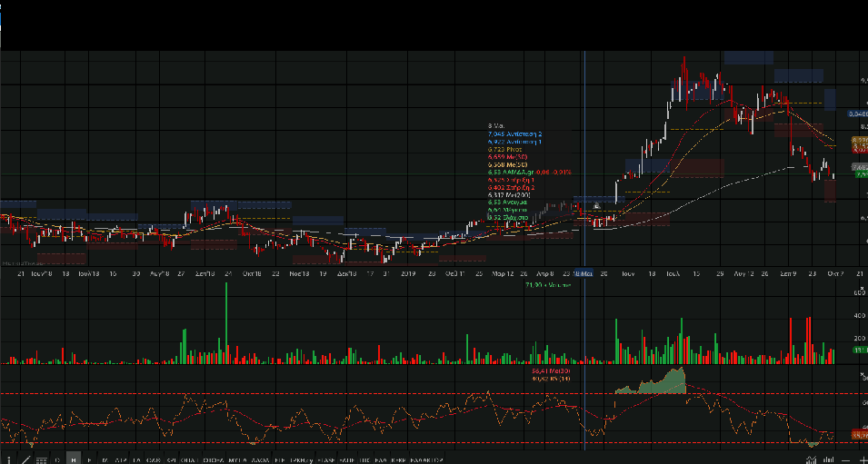This screenshot has height=464, width=868.
Task: Select the M timeframe button
Action: point(105,459)
